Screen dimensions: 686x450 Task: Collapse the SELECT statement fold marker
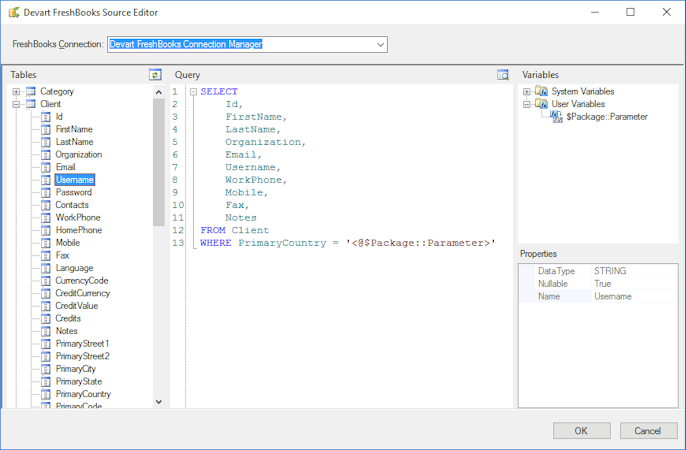tap(193, 92)
